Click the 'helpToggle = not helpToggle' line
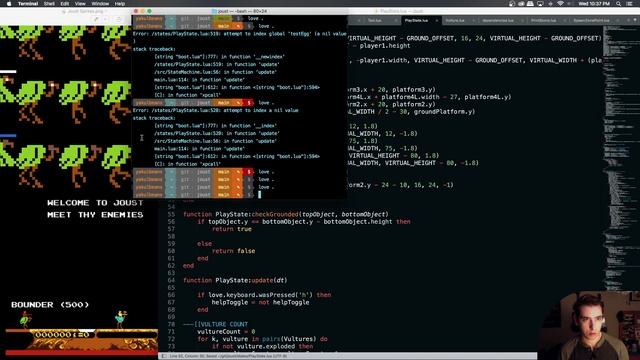This screenshot has width=640, height=360. [x=260, y=302]
